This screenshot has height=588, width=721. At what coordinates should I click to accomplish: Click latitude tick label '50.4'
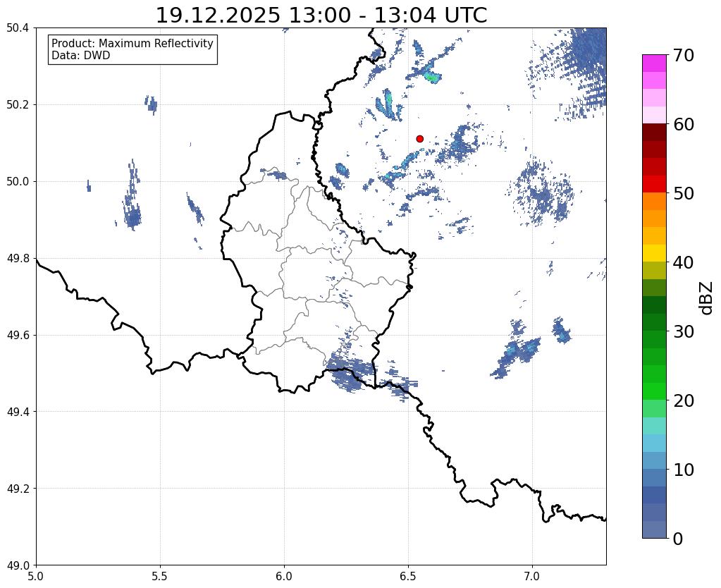18,28
